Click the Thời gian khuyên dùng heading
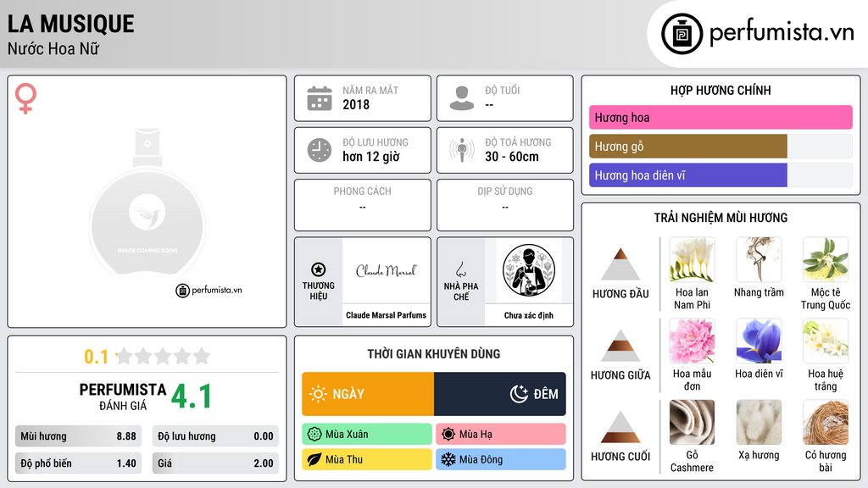The width and height of the screenshot is (868, 488). tap(434, 354)
